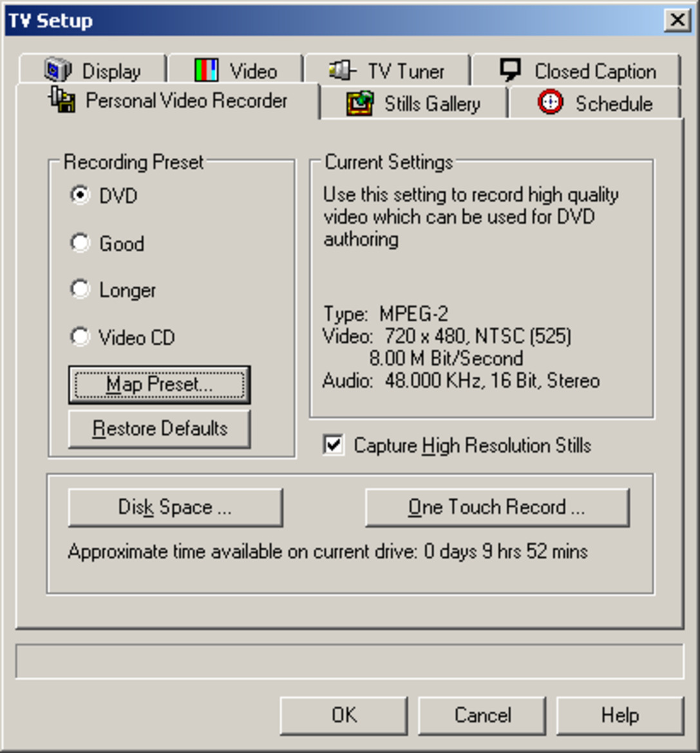Click the empty status bar field
The width and height of the screenshot is (700, 753).
tap(350, 662)
